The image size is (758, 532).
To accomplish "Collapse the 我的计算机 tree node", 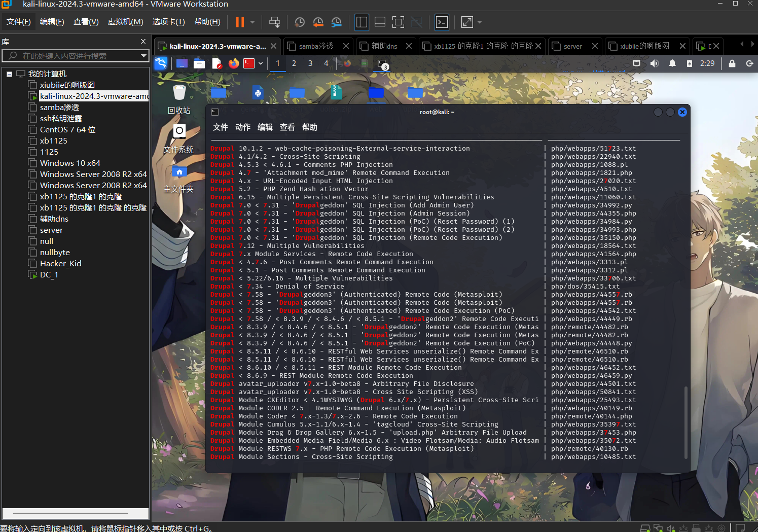I will tap(9, 74).
